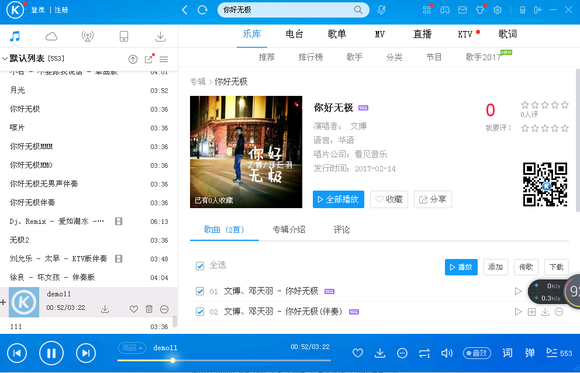
Task: Open more options for demo11 in list
Action: coord(165,309)
